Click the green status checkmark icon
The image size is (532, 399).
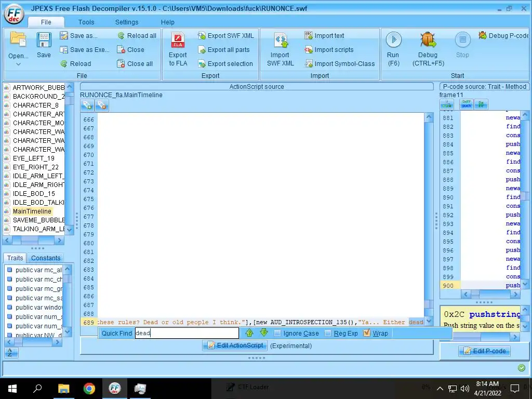(x=522, y=368)
